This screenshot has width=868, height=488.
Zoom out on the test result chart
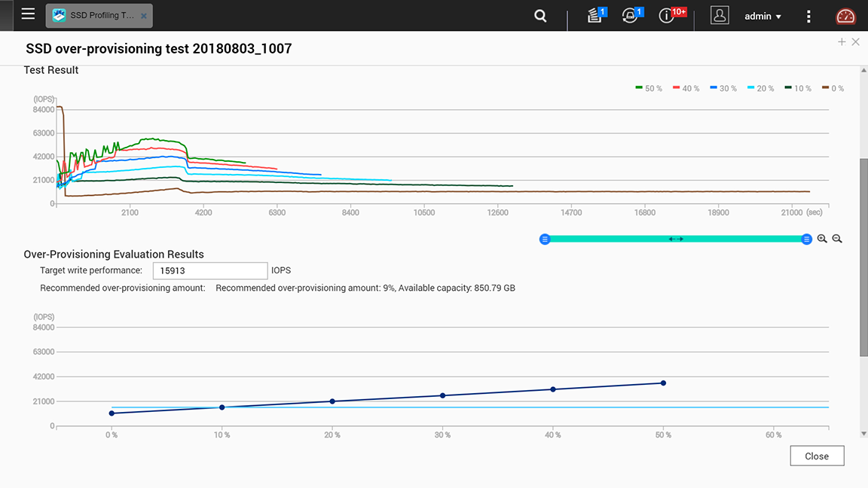tap(837, 239)
